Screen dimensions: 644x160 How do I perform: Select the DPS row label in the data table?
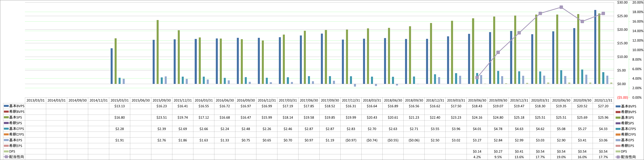pos(12,152)
